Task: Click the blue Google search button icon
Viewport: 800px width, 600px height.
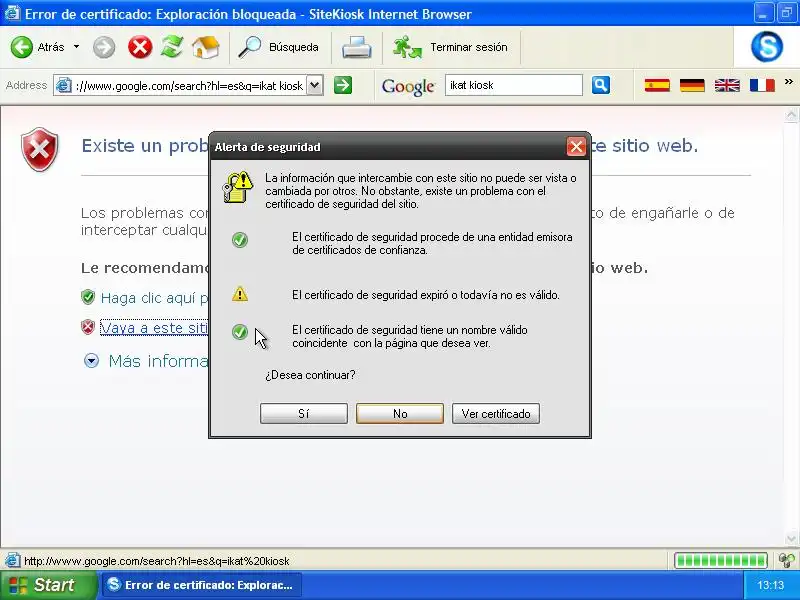Action: [601, 85]
